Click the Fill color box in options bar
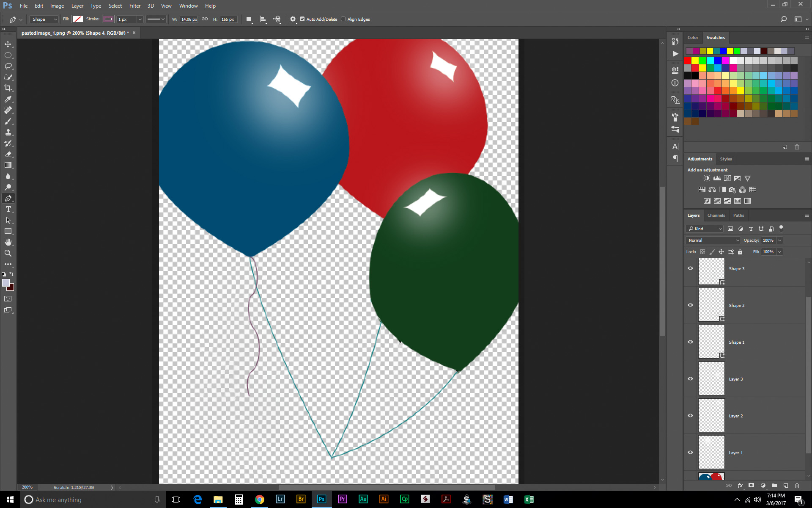 coord(78,19)
